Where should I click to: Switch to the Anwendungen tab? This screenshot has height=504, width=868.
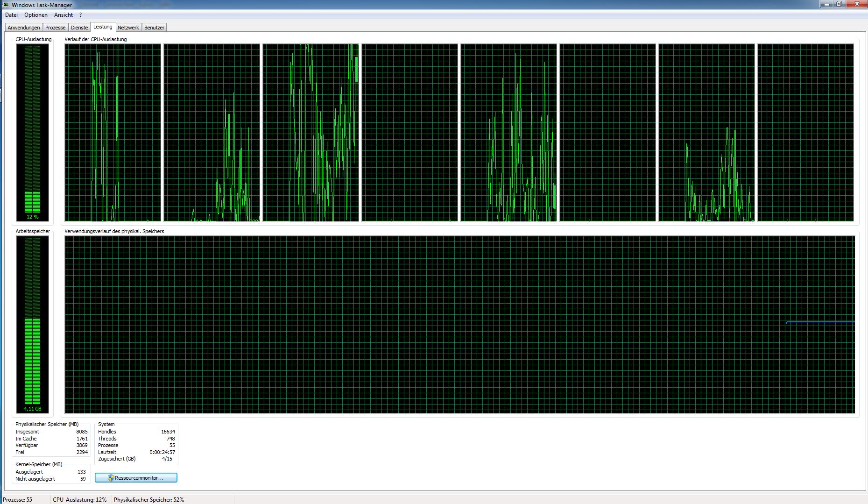[24, 28]
